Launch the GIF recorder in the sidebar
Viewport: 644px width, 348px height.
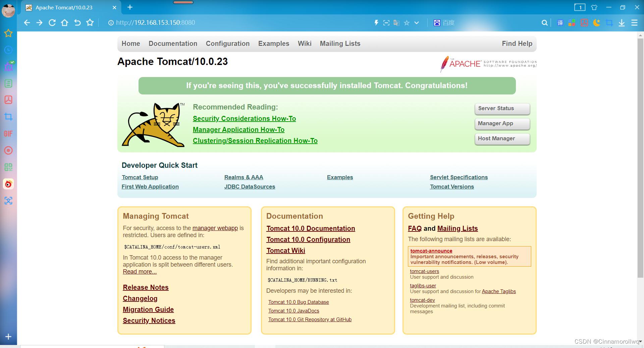[8, 134]
